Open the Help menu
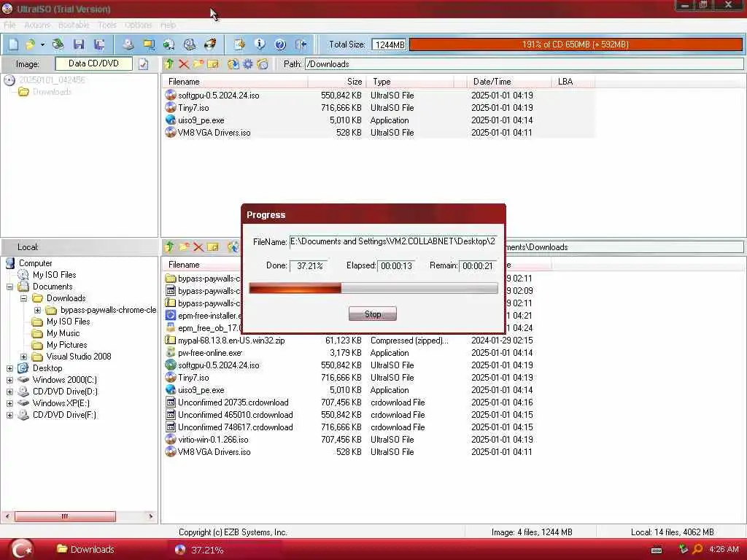The image size is (747, 560). coord(168,25)
